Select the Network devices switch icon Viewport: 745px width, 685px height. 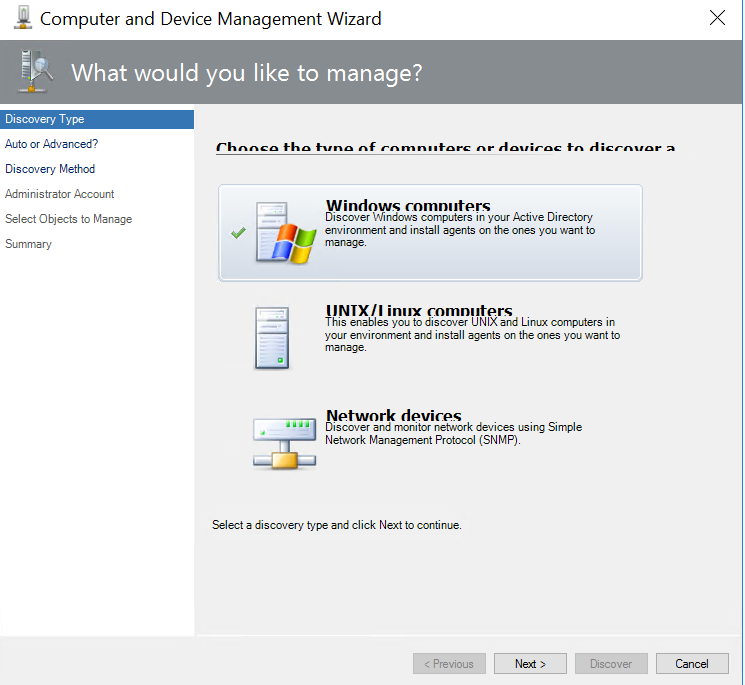click(284, 444)
